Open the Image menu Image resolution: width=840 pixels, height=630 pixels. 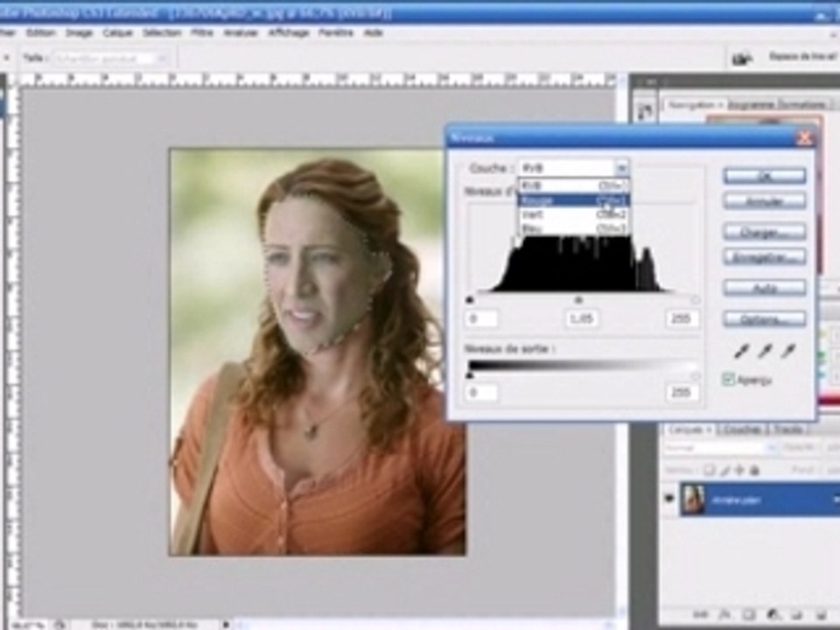click(79, 32)
